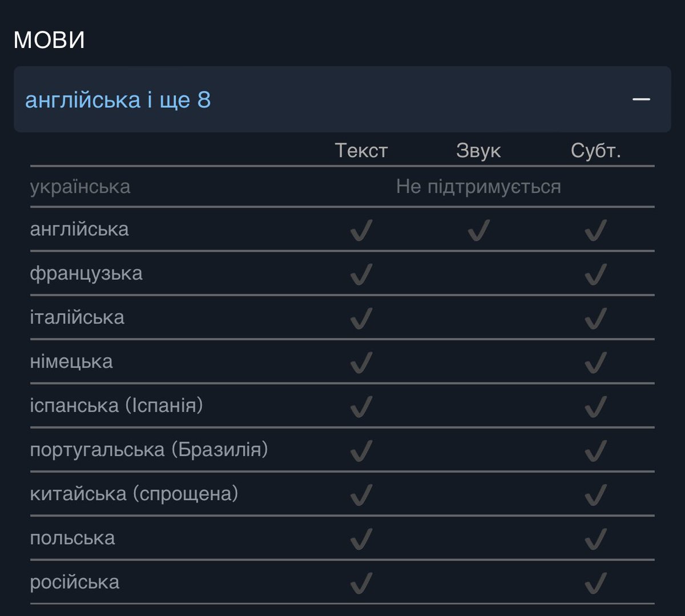
Task: Select the французька text support checkmark
Action: [x=361, y=275]
